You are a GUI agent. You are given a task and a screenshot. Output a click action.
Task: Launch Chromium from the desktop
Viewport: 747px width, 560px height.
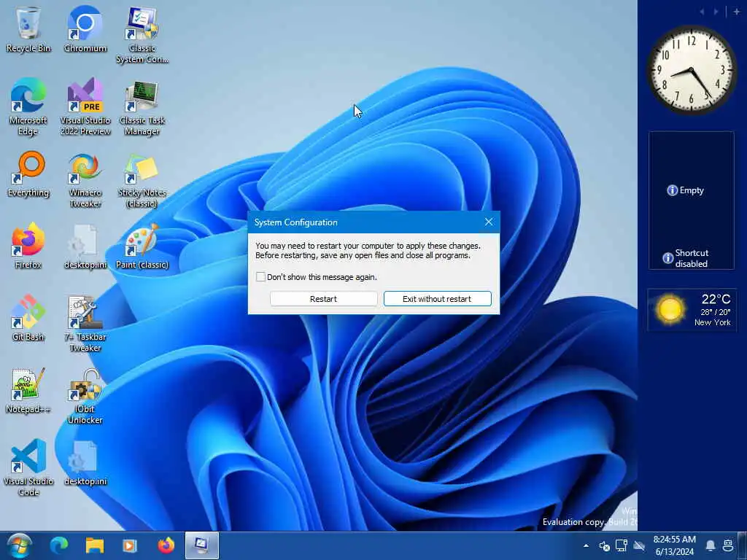click(x=85, y=29)
